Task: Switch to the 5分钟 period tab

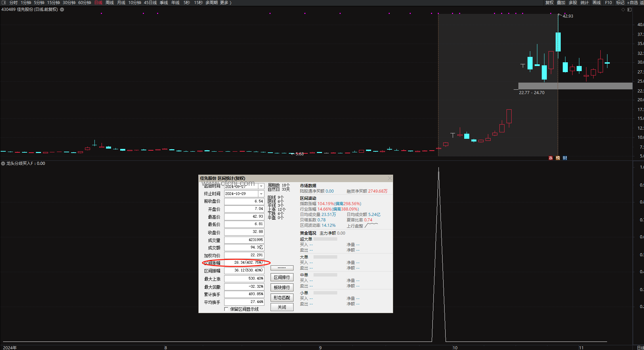Action: coord(39,2)
